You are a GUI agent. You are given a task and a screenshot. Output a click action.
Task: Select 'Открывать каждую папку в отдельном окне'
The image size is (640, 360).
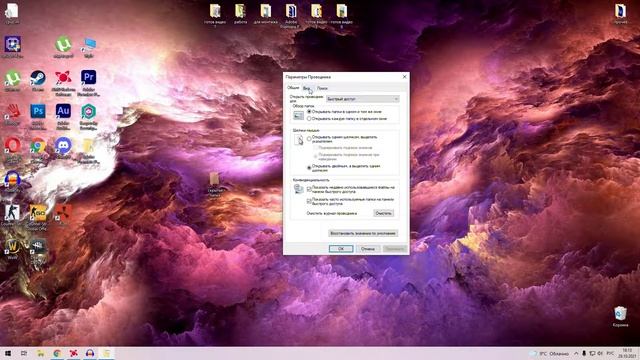click(347, 118)
